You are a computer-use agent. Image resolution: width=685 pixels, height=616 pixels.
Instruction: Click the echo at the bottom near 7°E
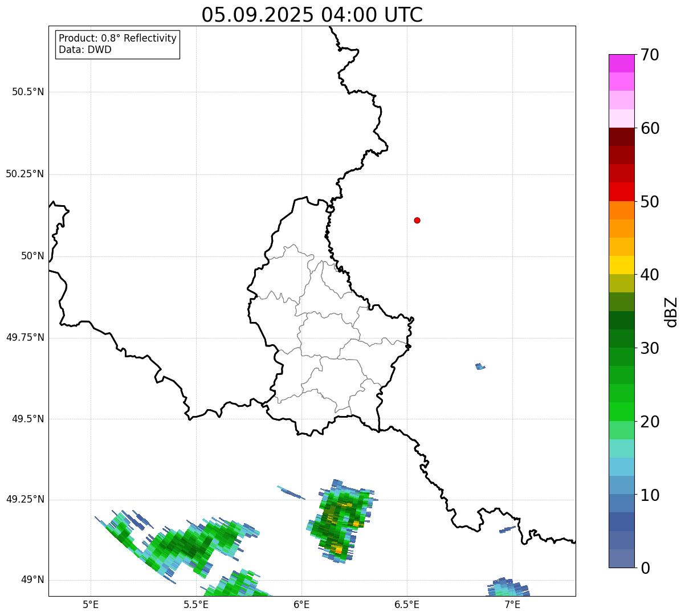click(508, 588)
